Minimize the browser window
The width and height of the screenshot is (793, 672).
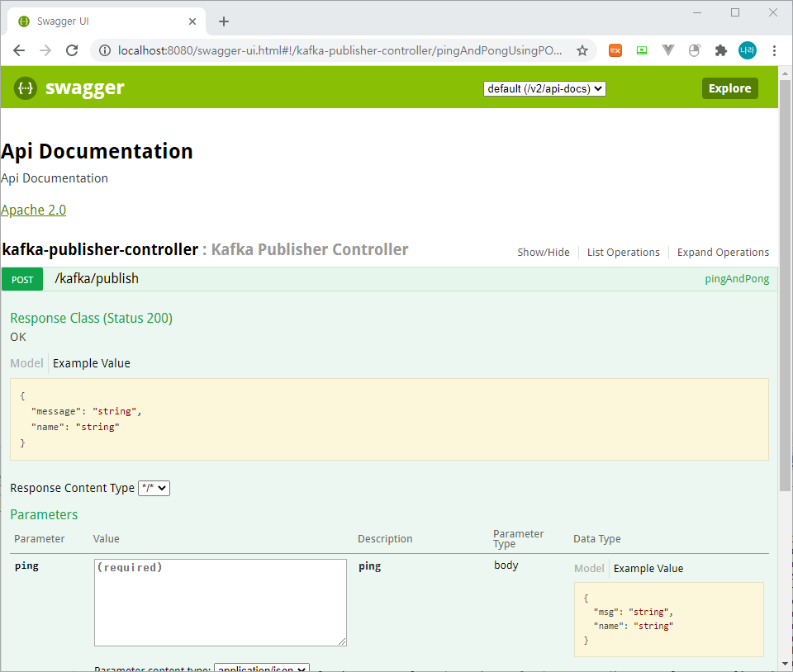pyautogui.click(x=697, y=12)
